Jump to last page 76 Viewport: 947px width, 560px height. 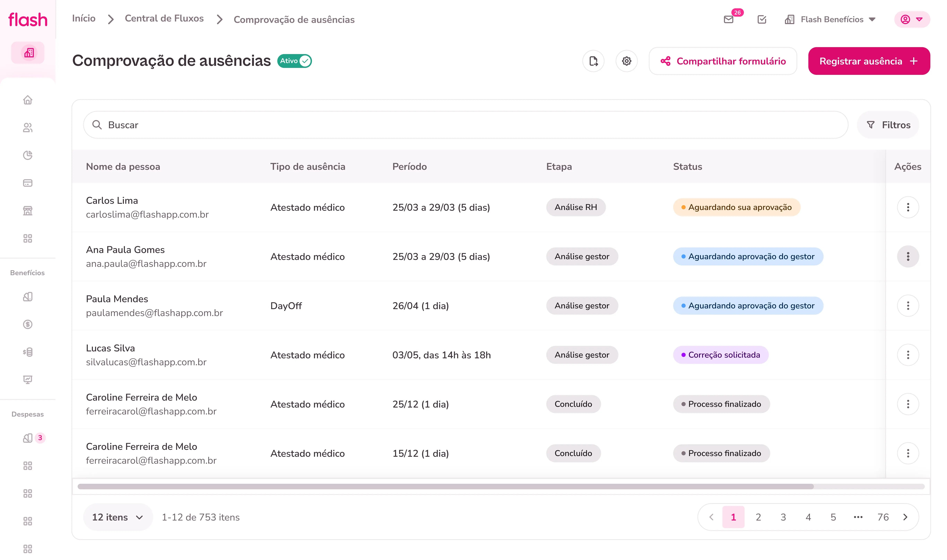tap(883, 517)
